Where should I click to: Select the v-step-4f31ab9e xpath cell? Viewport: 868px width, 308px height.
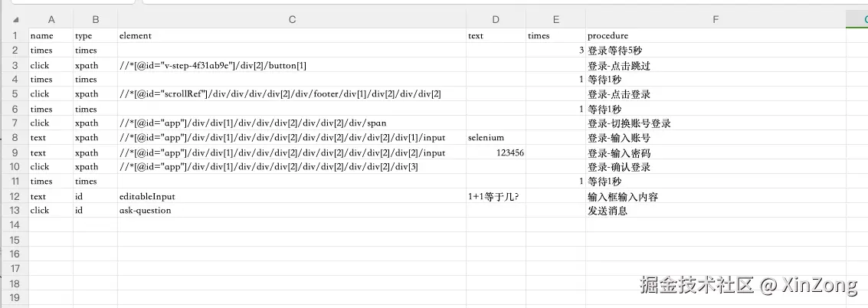tap(291, 65)
